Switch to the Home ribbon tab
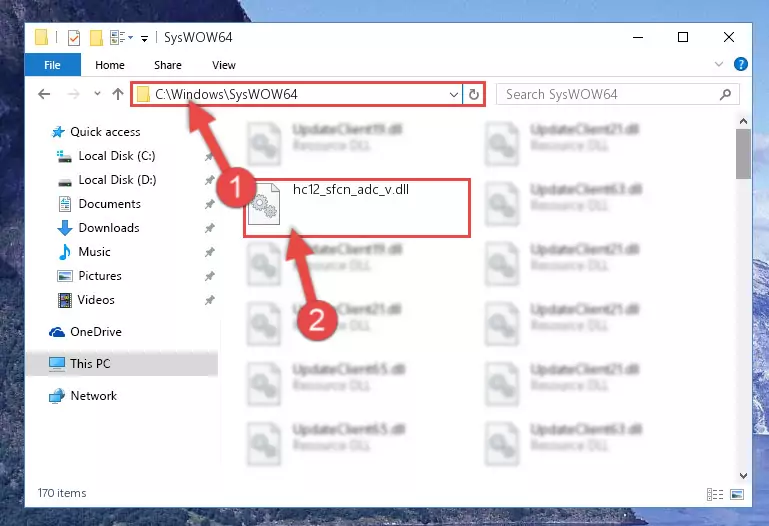This screenshot has width=769, height=526. coord(110,65)
